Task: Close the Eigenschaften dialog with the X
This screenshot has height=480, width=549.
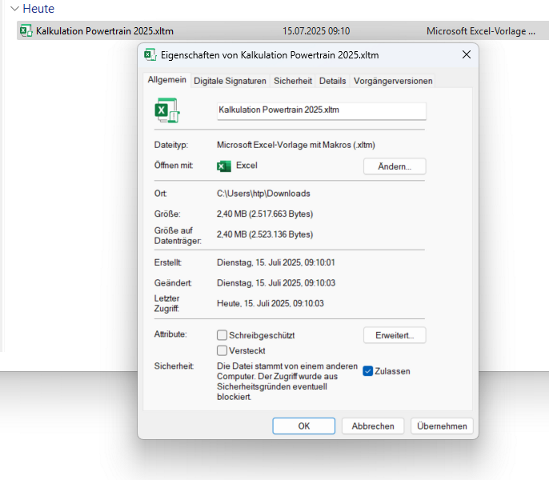Action: point(466,55)
